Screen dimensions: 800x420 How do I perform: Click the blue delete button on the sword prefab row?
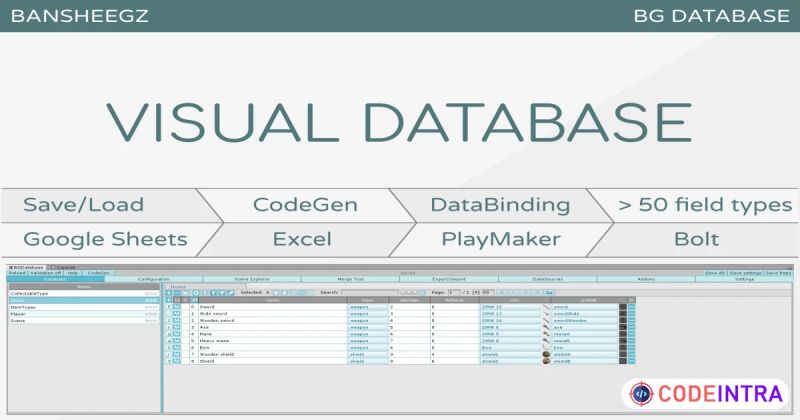(632, 307)
